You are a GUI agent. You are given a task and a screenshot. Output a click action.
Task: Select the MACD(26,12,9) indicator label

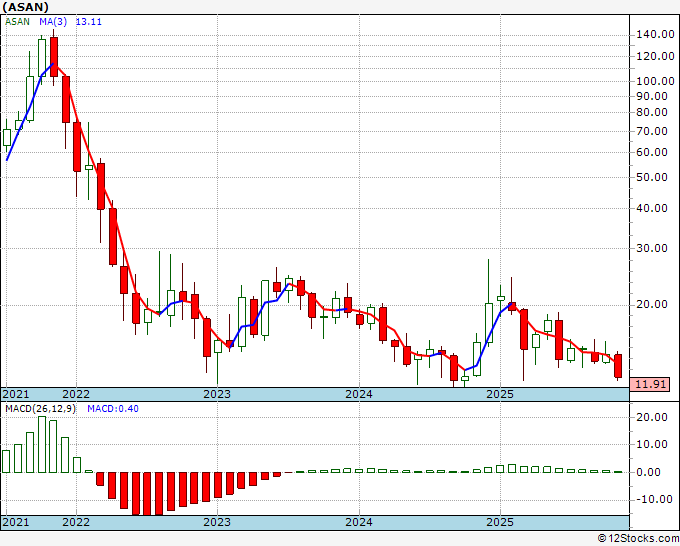click(40, 409)
